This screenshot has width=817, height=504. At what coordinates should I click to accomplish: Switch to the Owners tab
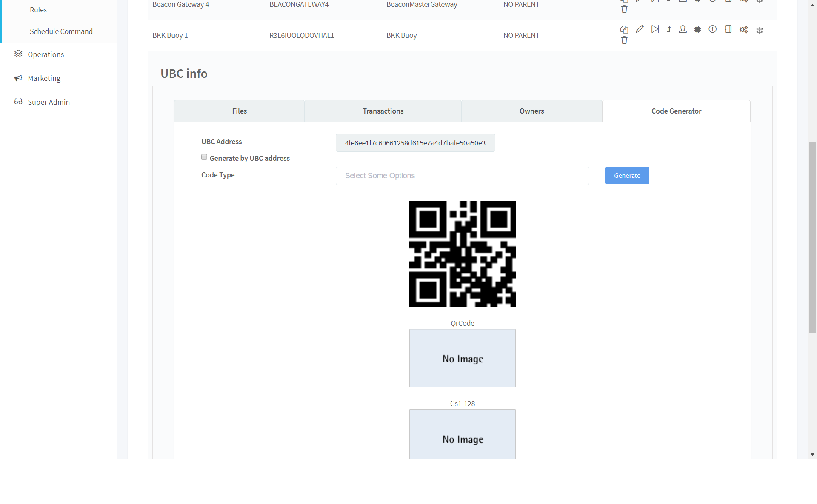(x=531, y=111)
